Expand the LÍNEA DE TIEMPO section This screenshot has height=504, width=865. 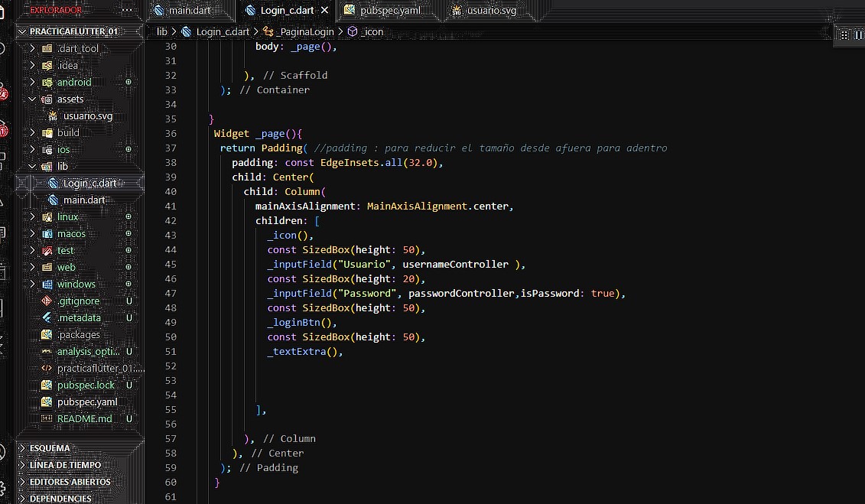pos(23,465)
